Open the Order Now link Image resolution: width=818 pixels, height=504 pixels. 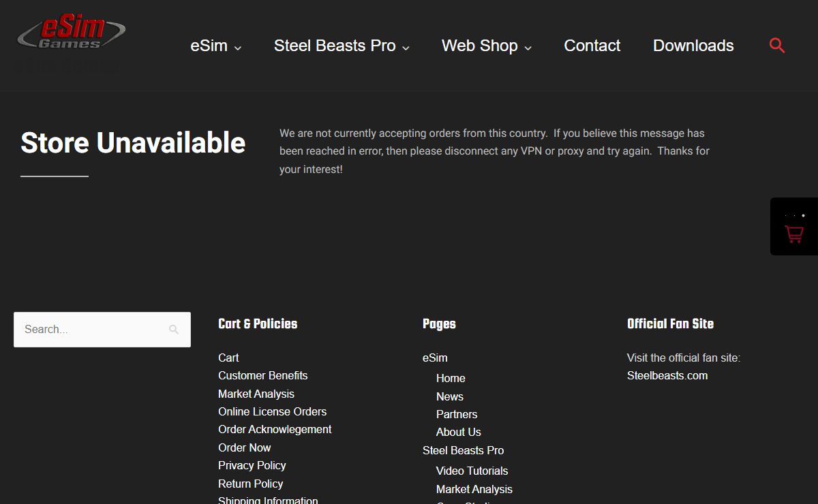[244, 447]
